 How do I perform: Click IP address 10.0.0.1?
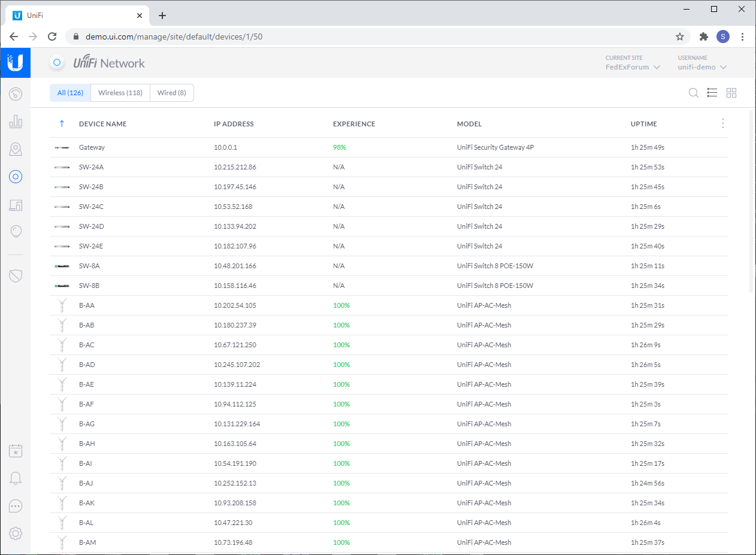tap(226, 147)
